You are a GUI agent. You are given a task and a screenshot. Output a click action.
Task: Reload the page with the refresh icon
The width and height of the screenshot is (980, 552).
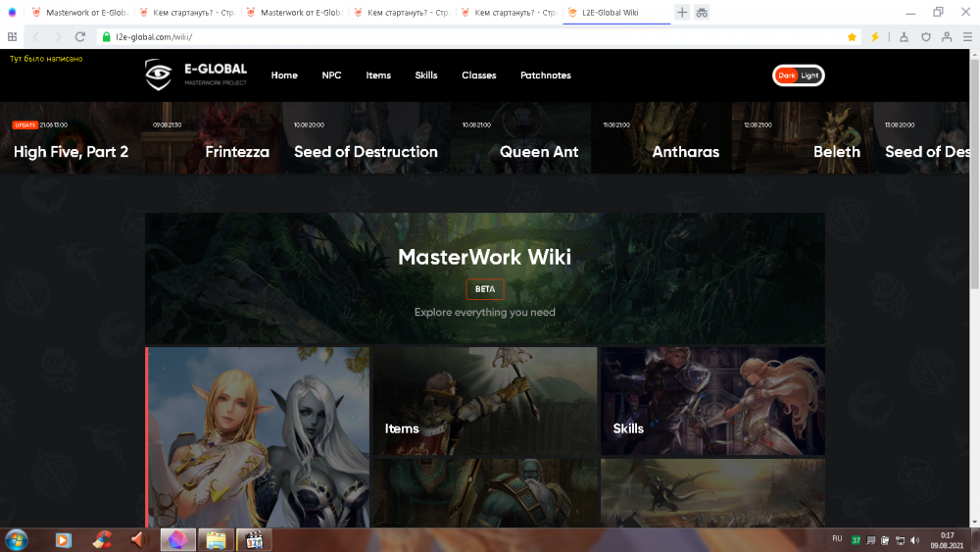(x=80, y=36)
